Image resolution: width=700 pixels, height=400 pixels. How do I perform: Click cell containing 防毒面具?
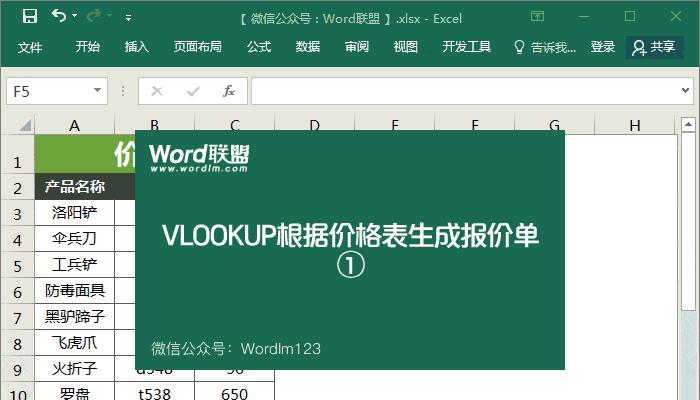[75, 291]
